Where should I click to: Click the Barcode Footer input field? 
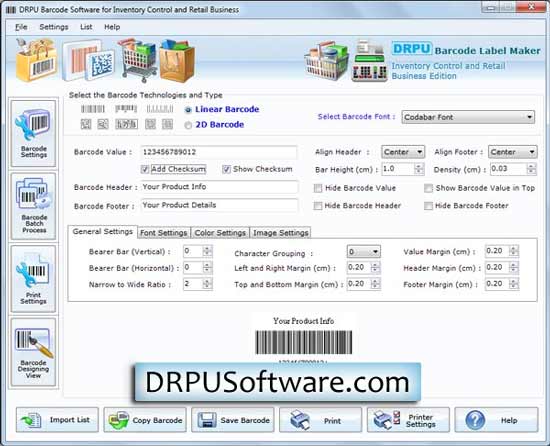[219, 205]
